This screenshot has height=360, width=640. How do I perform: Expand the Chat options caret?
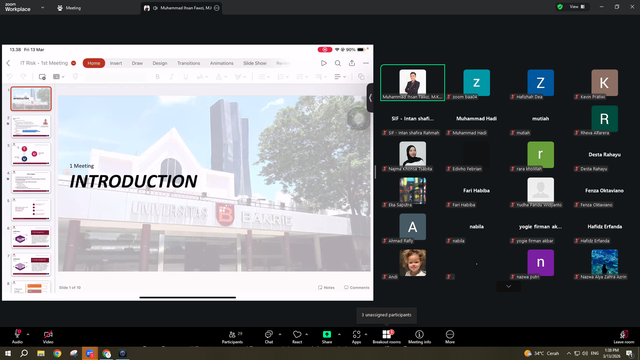(280, 334)
